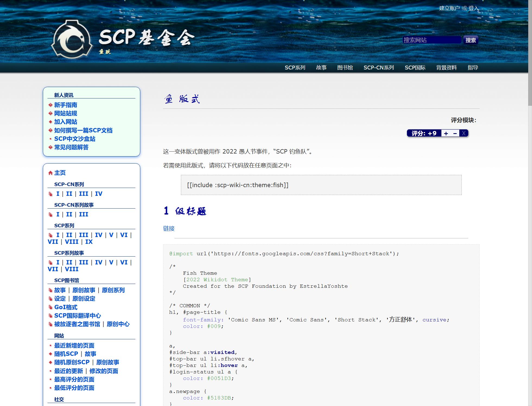532x406 pixels.
Task: Click the 链接 hyperlink under heading
Action: pos(169,228)
